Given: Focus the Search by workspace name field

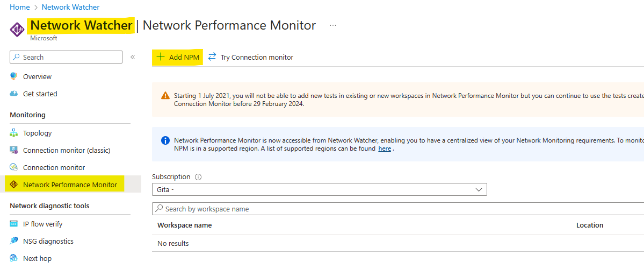Looking at the screenshot, I should click(398, 209).
